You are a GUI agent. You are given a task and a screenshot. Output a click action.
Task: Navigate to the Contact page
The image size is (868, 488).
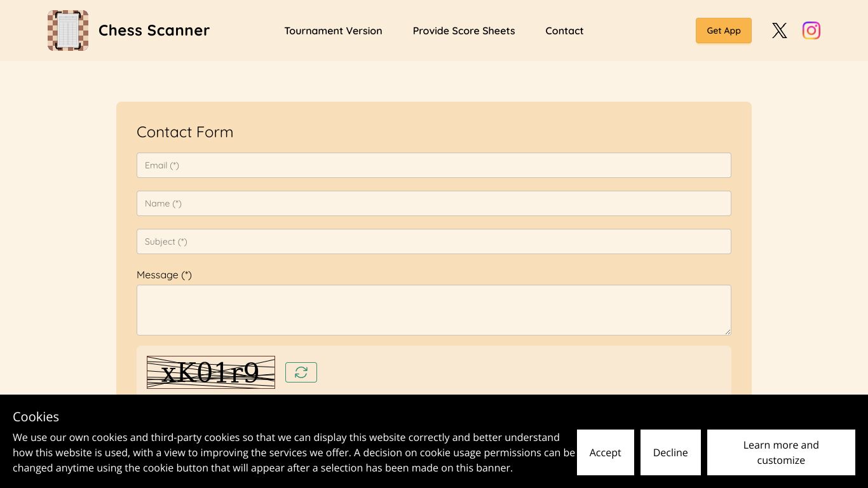coord(564,30)
